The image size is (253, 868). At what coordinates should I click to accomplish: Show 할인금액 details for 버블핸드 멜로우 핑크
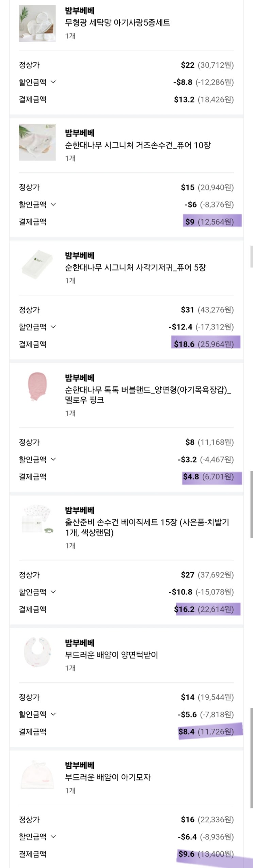[53, 459]
